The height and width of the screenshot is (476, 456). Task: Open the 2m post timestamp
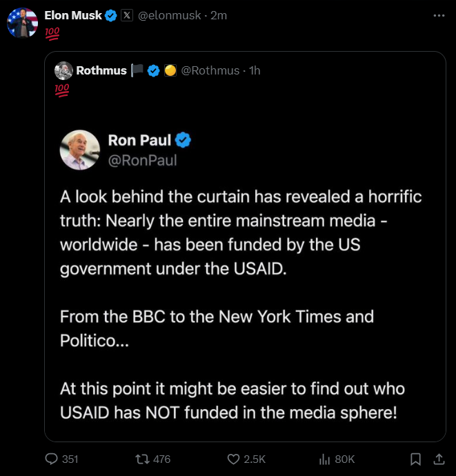(x=219, y=15)
